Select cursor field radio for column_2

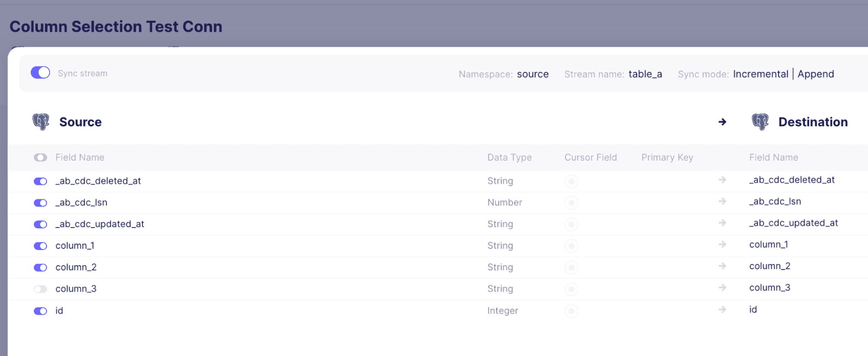click(571, 267)
